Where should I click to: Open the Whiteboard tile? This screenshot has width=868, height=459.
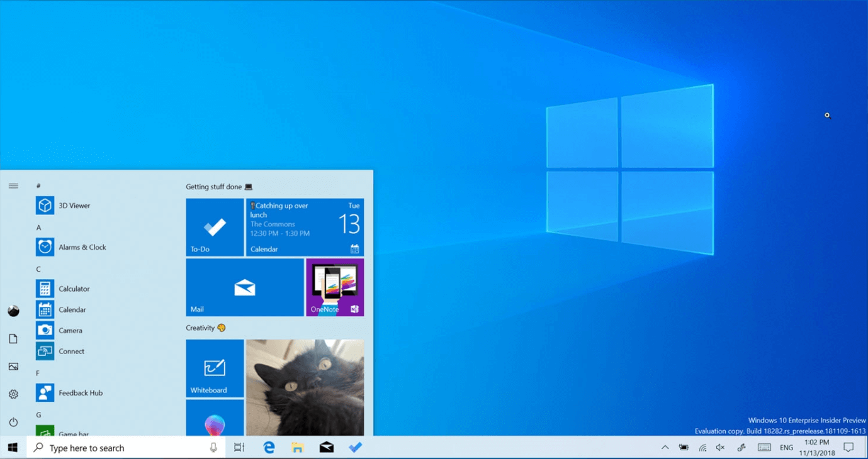pyautogui.click(x=215, y=368)
